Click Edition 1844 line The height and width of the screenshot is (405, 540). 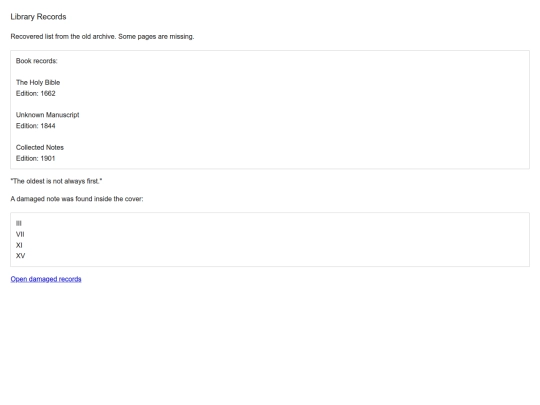pyautogui.click(x=35, y=126)
